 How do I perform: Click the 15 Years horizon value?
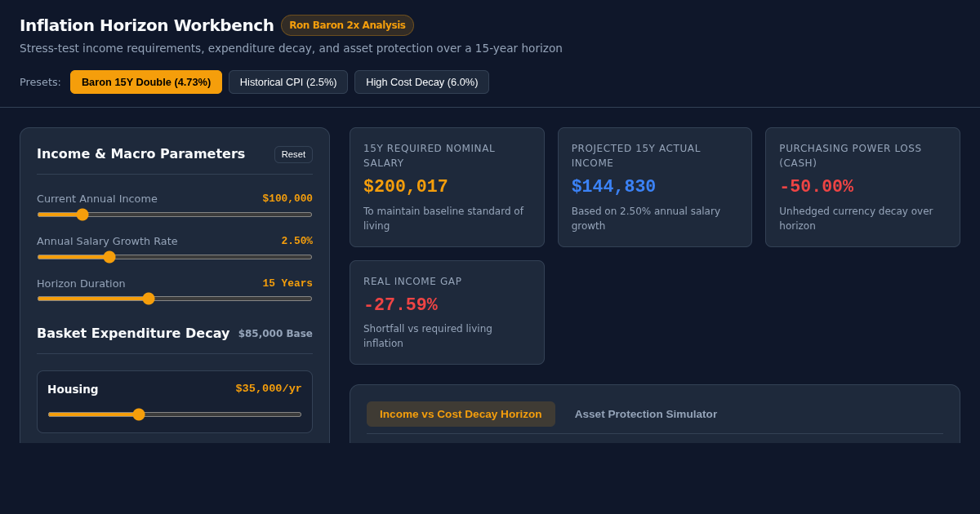click(x=287, y=283)
